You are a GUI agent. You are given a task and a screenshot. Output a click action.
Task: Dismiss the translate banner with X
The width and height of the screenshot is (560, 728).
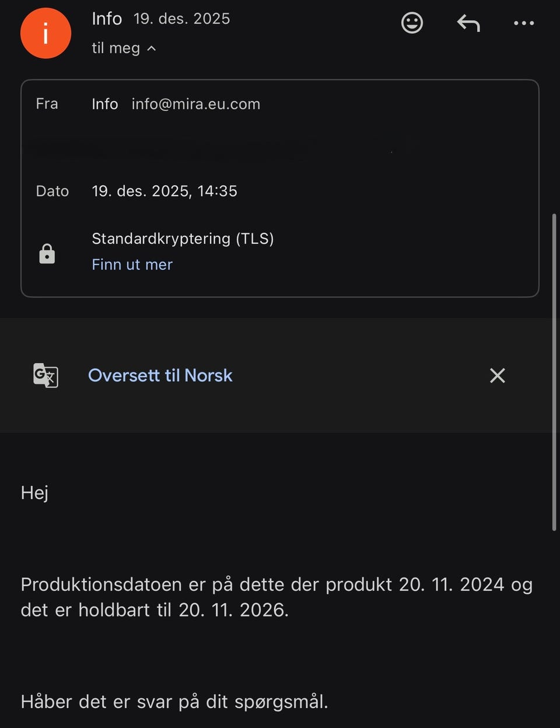pos(497,375)
